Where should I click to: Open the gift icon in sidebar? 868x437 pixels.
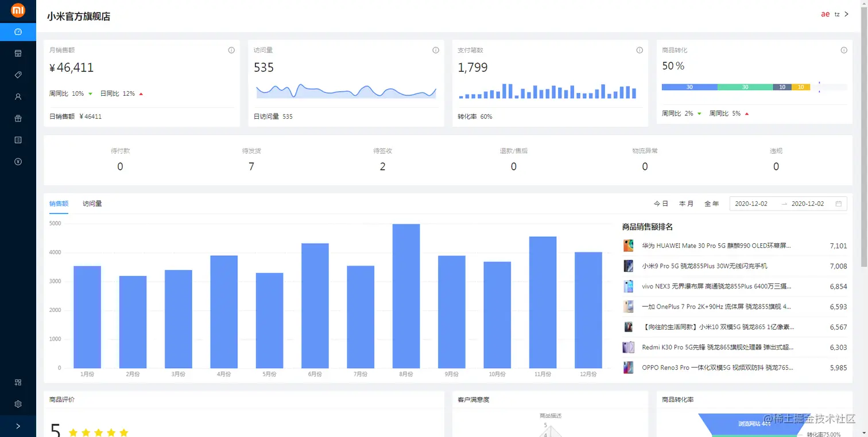pyautogui.click(x=18, y=119)
